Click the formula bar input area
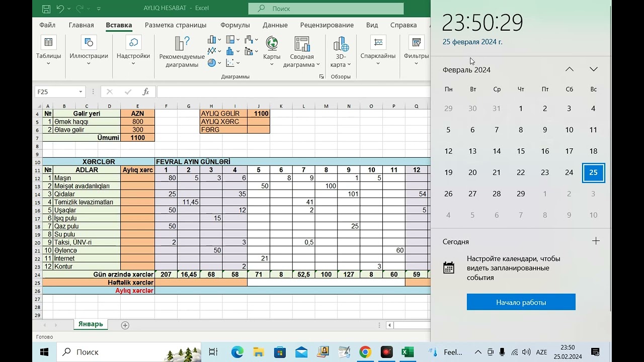 click(293, 92)
